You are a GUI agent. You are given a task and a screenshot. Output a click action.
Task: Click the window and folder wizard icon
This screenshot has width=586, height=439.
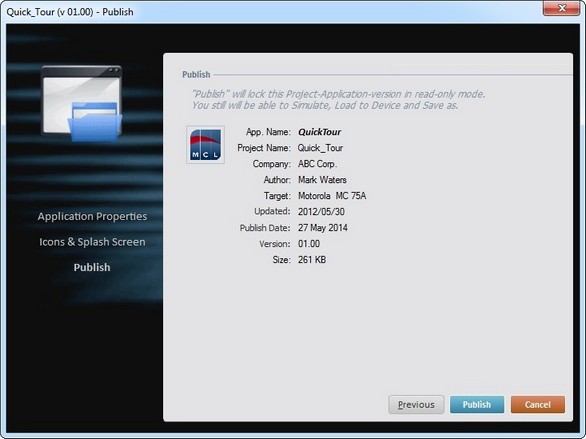point(81,103)
